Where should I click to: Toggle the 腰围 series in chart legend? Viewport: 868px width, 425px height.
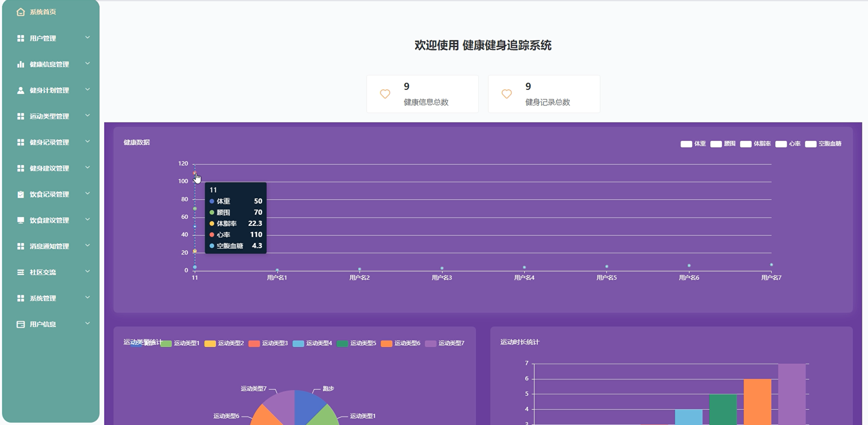click(723, 144)
